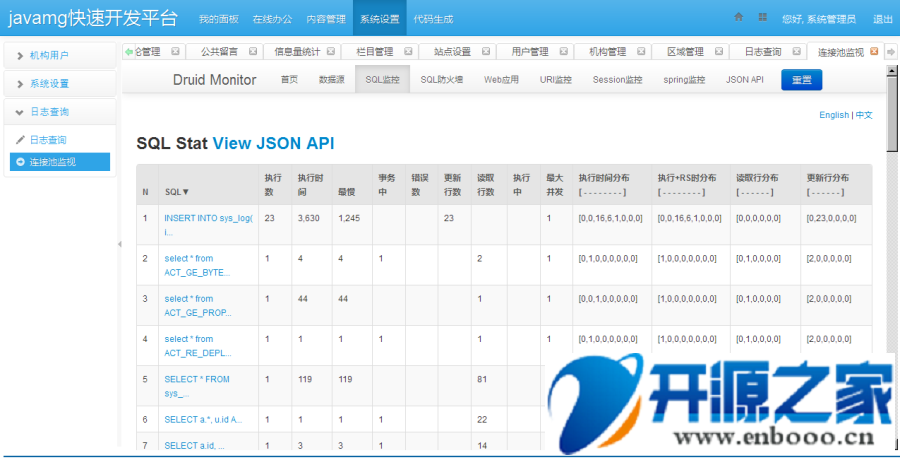The height and width of the screenshot is (460, 900).
Task: Switch to the 公共留言 tab
Action: [219, 52]
